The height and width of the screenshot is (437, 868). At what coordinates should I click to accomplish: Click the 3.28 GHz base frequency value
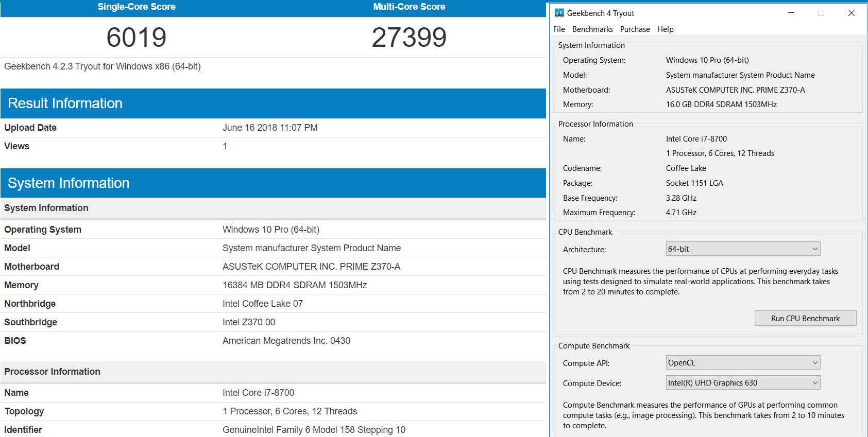(x=681, y=198)
